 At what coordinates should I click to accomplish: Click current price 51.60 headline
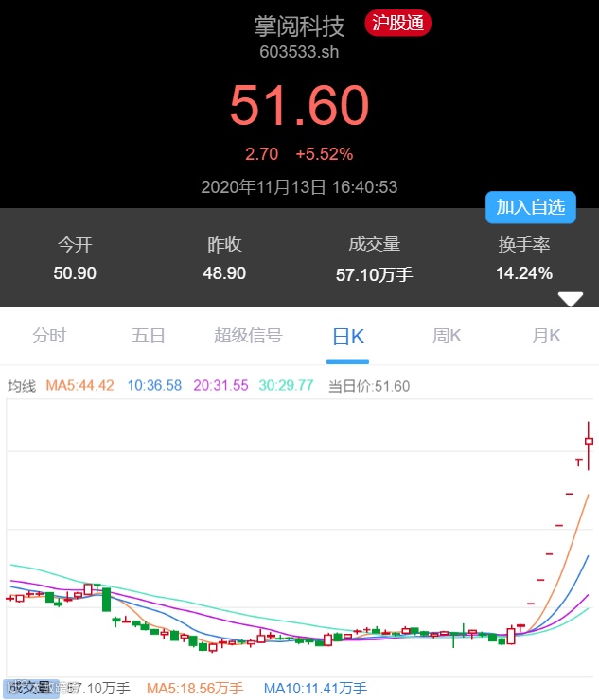coord(299,105)
